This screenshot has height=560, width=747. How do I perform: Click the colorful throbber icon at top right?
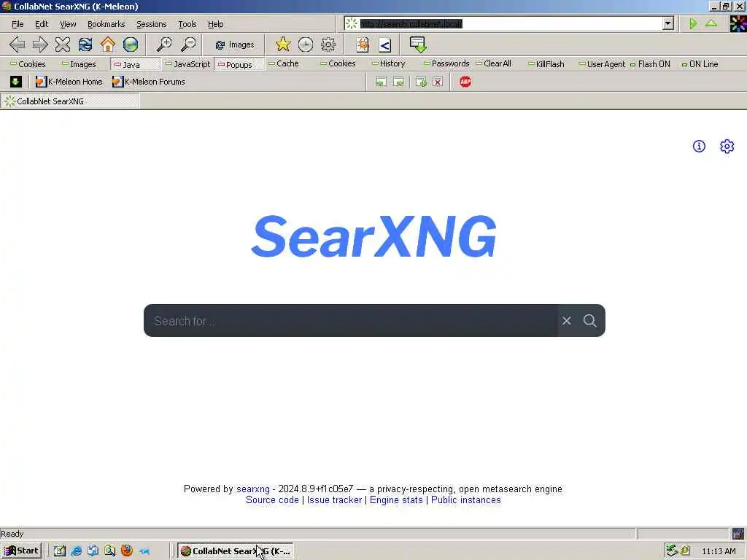click(x=738, y=23)
